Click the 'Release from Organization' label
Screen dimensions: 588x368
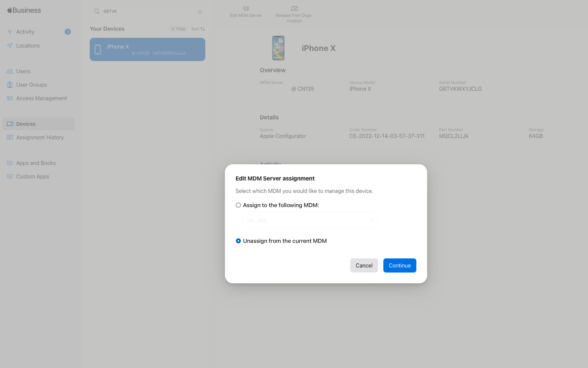click(294, 18)
